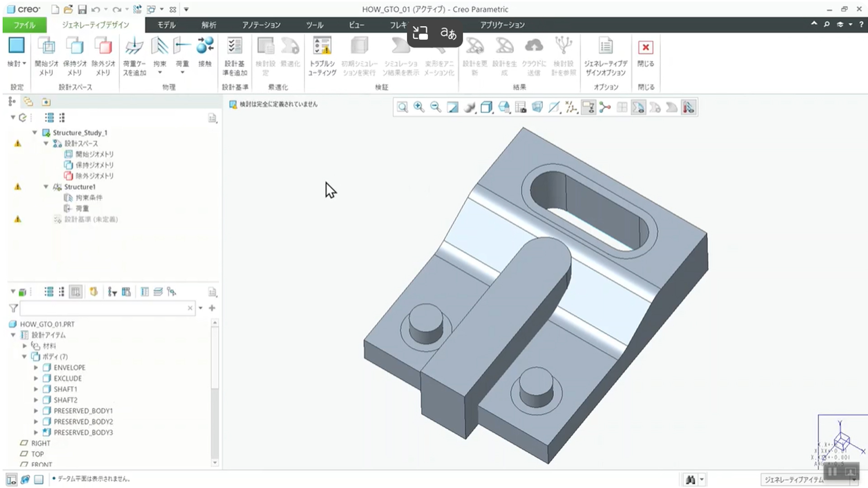Switch to the Model (モデル) ribbon tab
The image size is (868, 488).
(x=166, y=25)
